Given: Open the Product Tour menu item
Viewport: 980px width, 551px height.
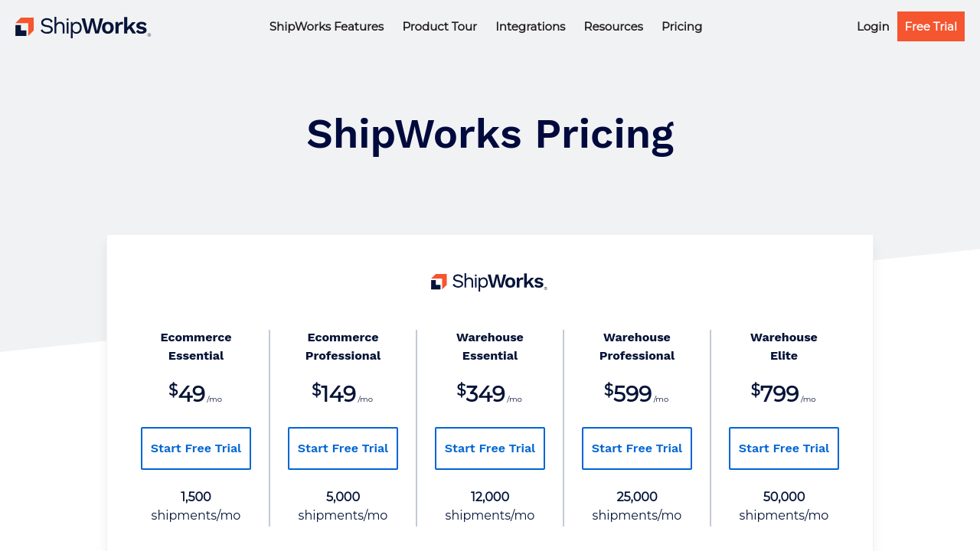Looking at the screenshot, I should point(439,27).
